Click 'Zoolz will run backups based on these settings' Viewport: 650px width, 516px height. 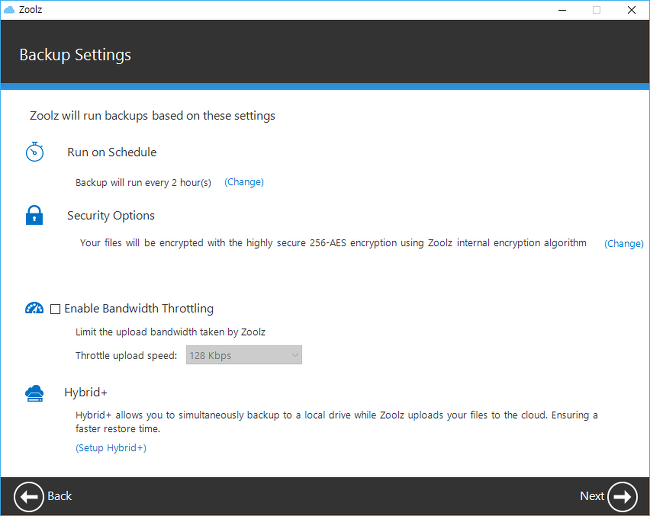(153, 116)
